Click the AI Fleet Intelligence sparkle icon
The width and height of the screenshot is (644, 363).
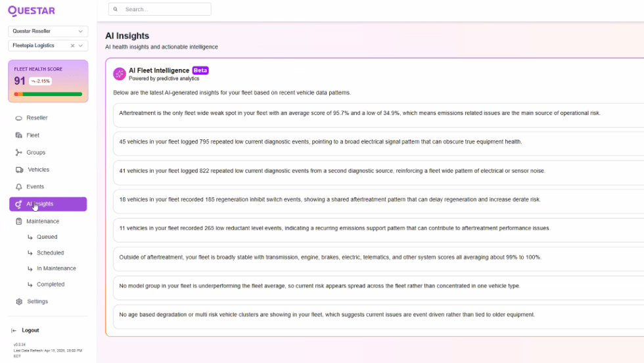(120, 74)
